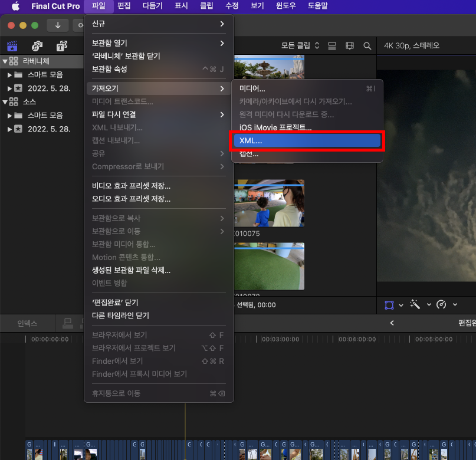This screenshot has height=460, width=476.
Task: Expand 2022. 5. 28. event under 라베니체
Action: tap(9, 88)
